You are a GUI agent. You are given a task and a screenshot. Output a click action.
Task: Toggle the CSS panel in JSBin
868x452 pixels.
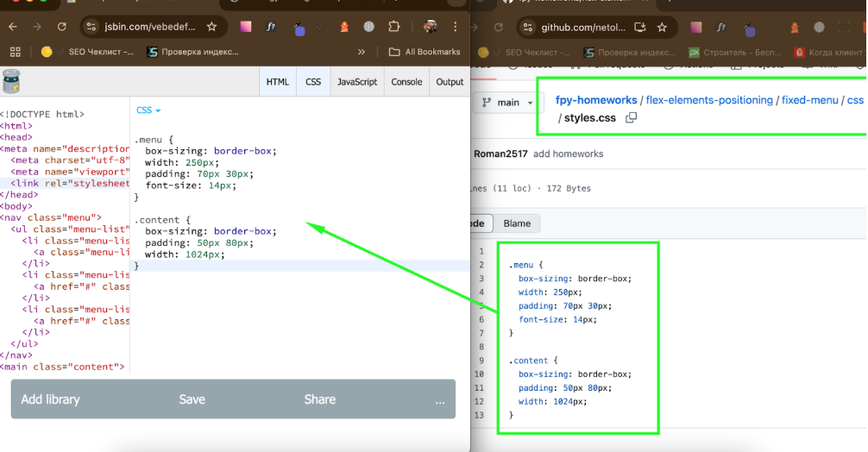313,82
